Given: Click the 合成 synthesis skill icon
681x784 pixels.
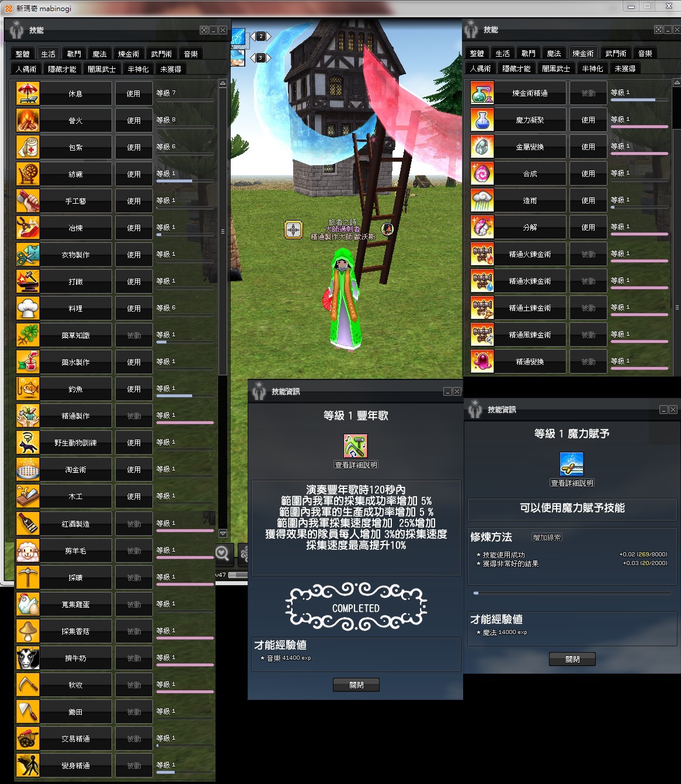Looking at the screenshot, I should pos(482,173).
